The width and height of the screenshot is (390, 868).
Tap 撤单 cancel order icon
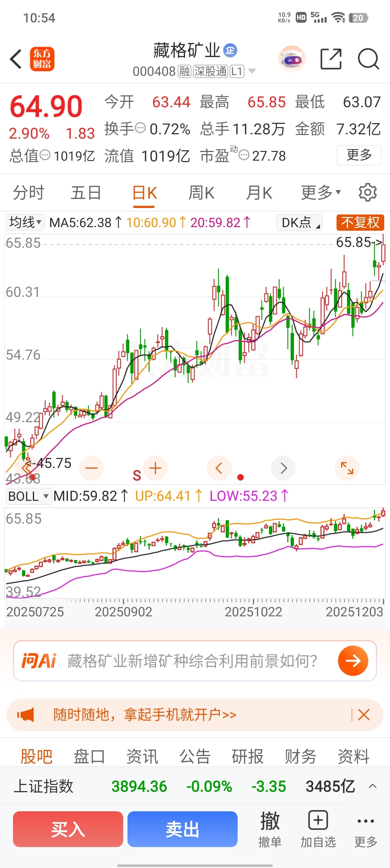(x=270, y=829)
